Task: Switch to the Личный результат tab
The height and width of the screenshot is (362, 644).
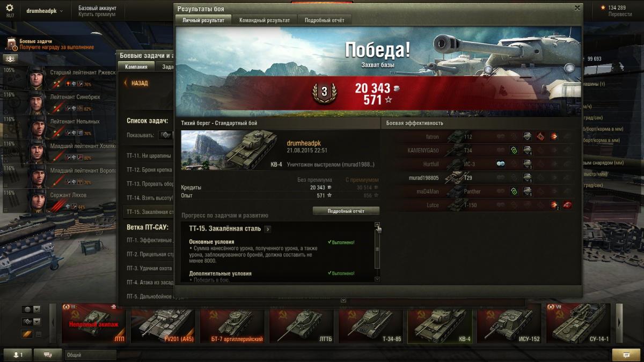Action: 203,20
